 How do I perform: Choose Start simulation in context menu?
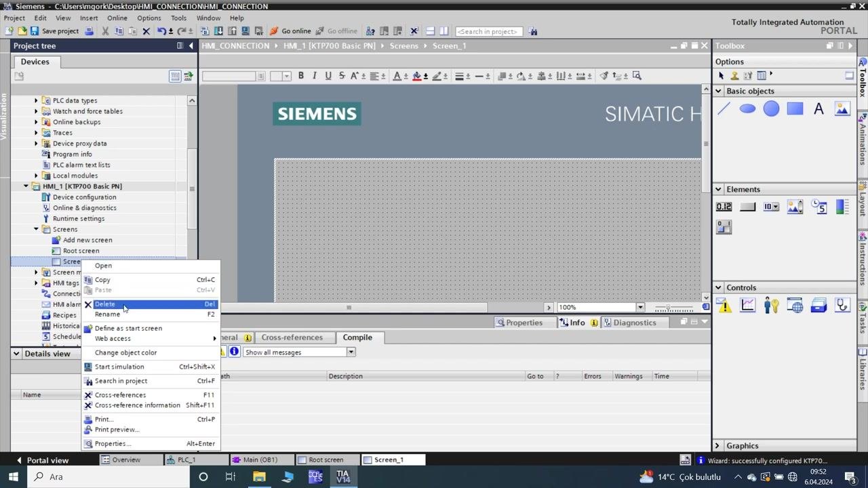click(x=150, y=367)
